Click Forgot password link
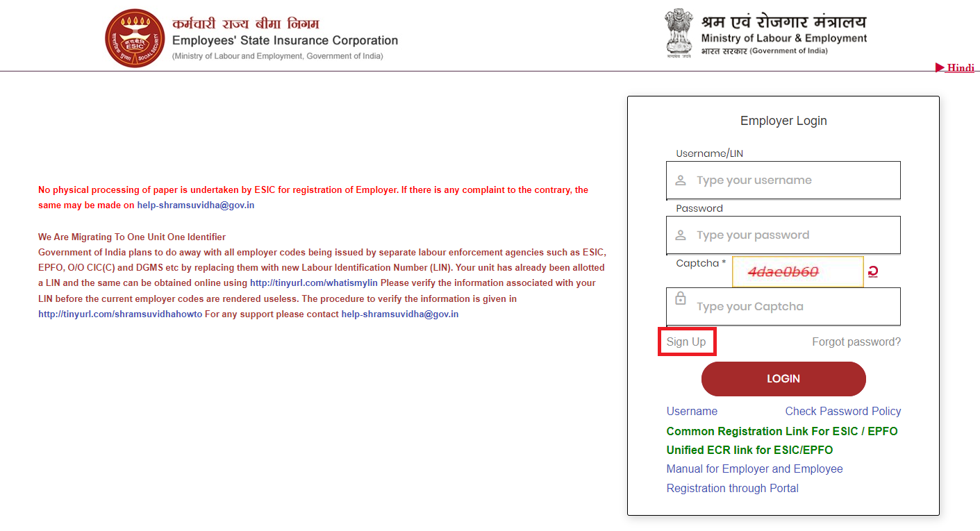 point(856,342)
